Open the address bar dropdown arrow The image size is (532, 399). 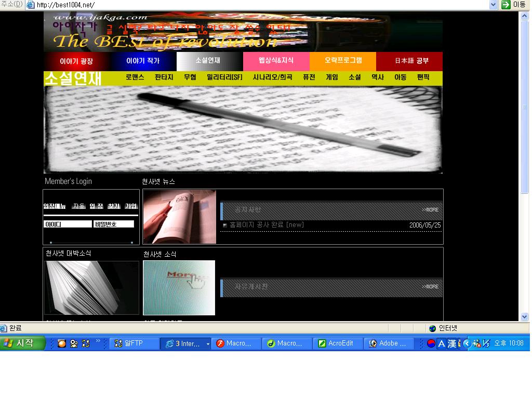click(494, 5)
